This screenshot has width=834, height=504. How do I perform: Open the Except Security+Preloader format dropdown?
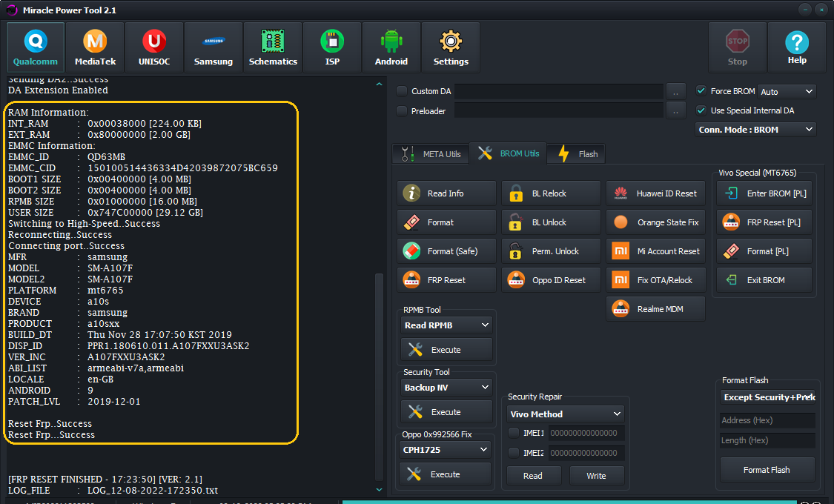(767, 397)
